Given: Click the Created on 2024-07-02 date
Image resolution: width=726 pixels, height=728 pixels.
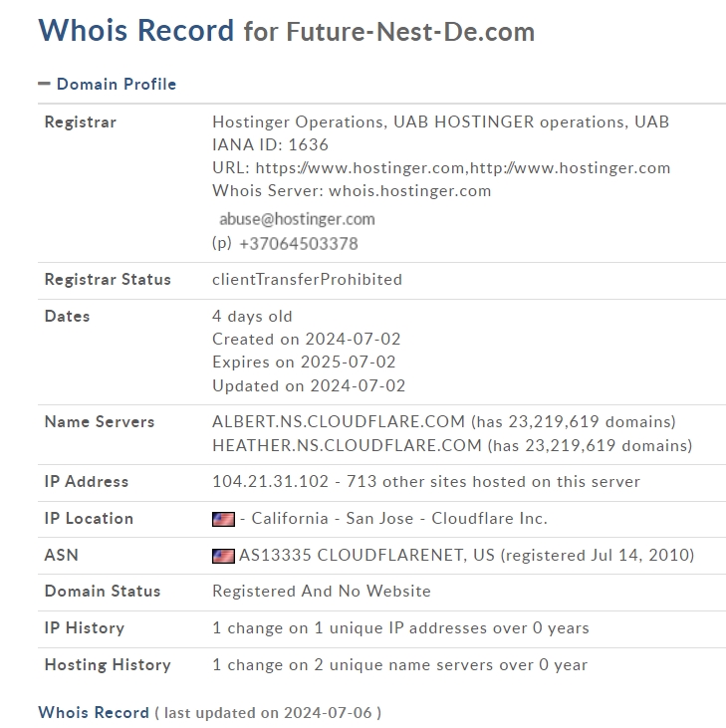Looking at the screenshot, I should [306, 339].
